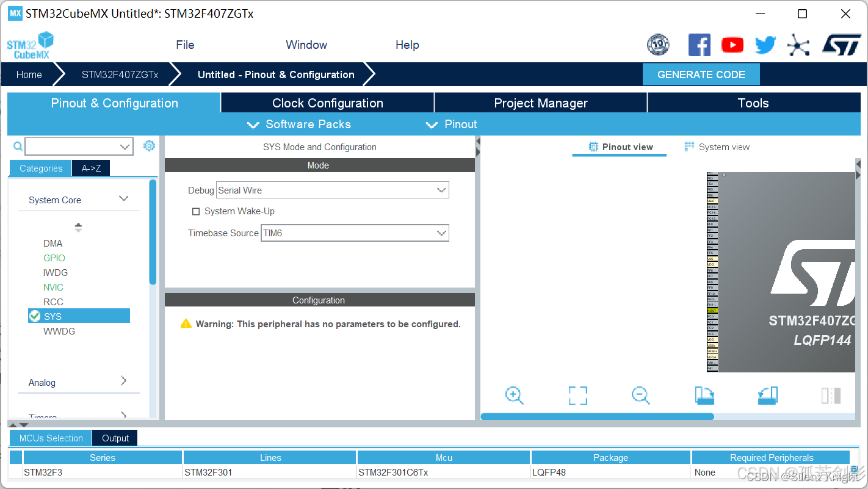Click the STM32CubeMX logo
The width and height of the screenshot is (868, 489).
pyautogui.click(x=31, y=46)
